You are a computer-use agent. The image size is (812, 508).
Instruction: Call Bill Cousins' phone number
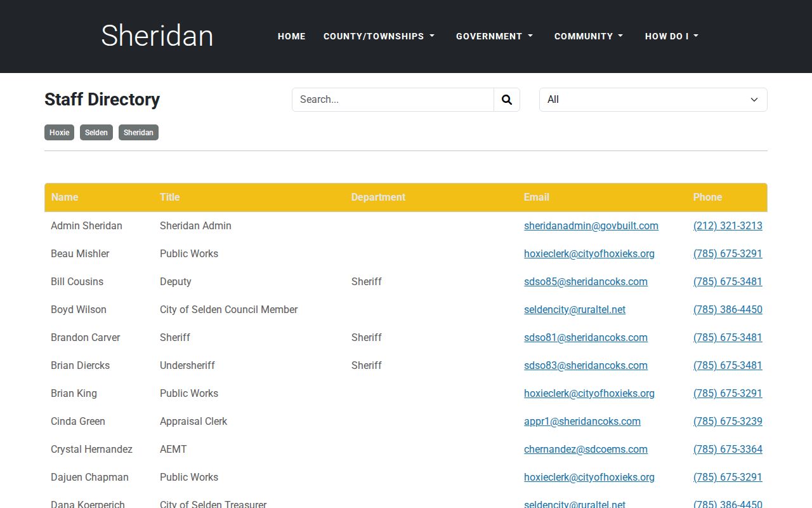728,281
